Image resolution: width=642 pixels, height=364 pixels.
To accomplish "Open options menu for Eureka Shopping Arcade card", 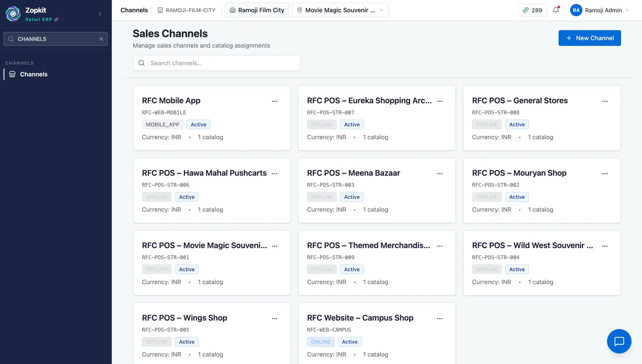I will click(440, 101).
